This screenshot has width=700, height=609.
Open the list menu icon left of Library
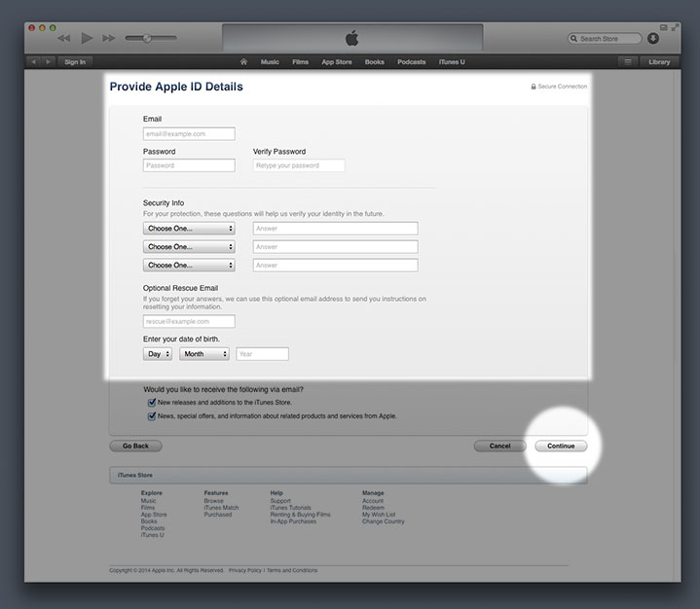[x=628, y=61]
